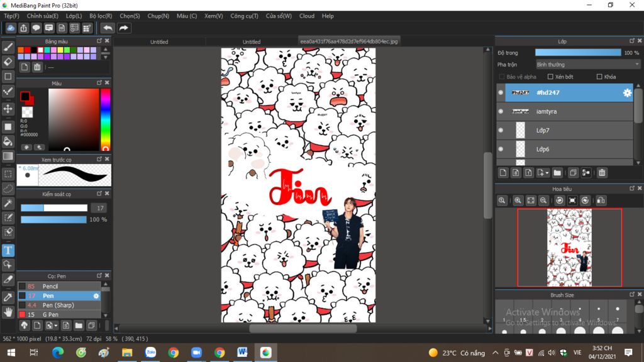Switch to the eea0a431f76aa478d2d7ef964db804ec.jpg tab
This screenshot has width=644, height=362.
[x=348, y=41]
